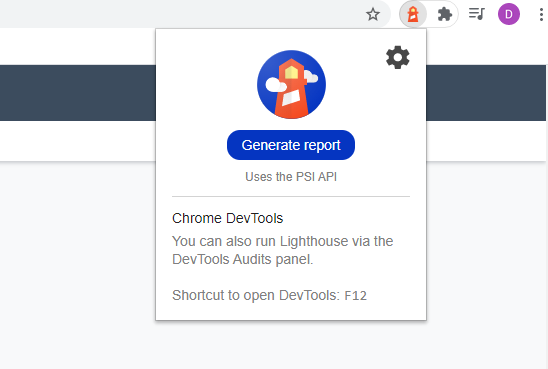Bookmark this page with the star icon
Image resolution: width=548 pixels, height=369 pixels.
373,14
